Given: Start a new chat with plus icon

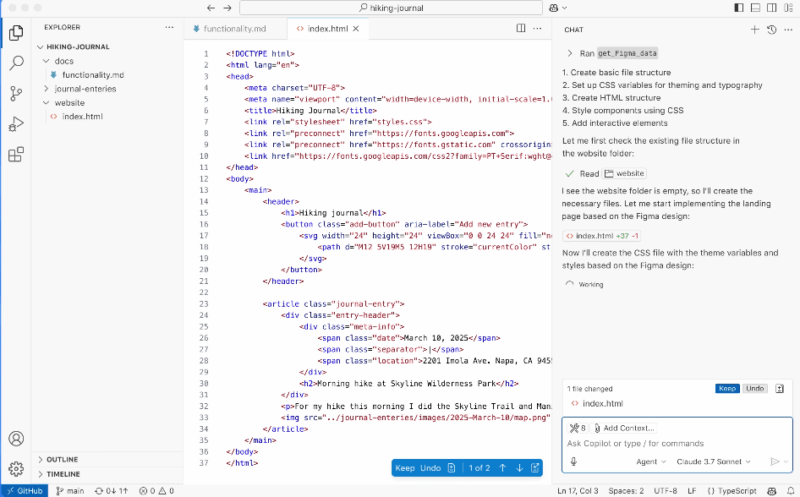Looking at the screenshot, I should 755,30.
